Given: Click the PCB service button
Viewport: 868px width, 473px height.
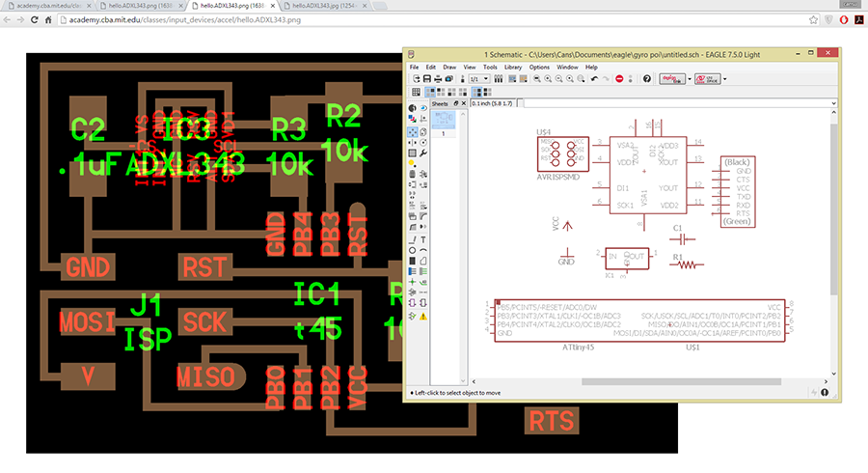Looking at the screenshot, I should tap(708, 78).
